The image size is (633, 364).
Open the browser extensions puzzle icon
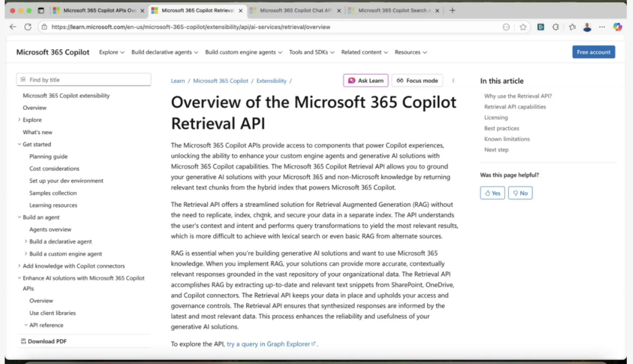tap(556, 27)
